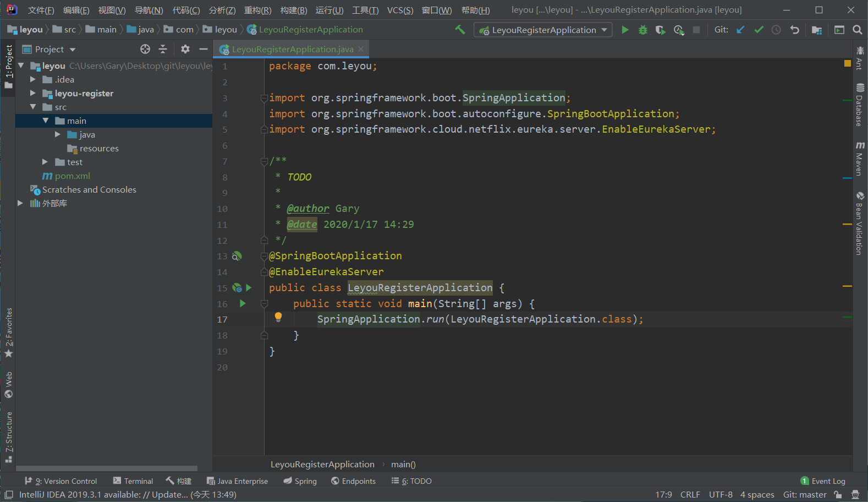Screen dimensions: 868x502
Task: Hide the Project tool window
Action: [203, 49]
